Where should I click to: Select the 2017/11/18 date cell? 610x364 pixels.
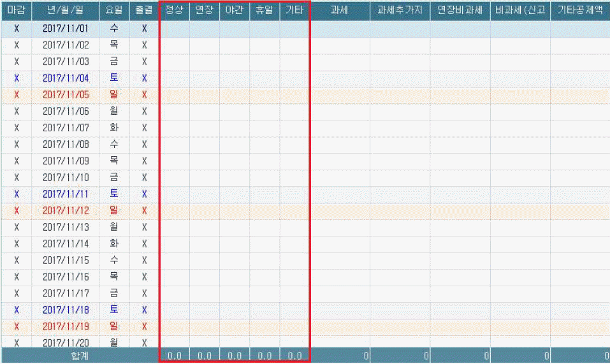[66, 310]
